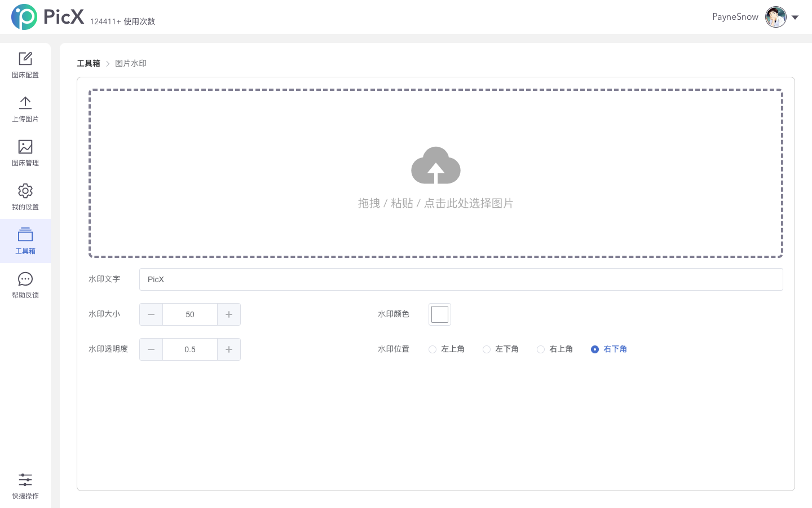Click the 124411+ 使用次数 counter
The width and height of the screenshot is (812, 508).
122,21
